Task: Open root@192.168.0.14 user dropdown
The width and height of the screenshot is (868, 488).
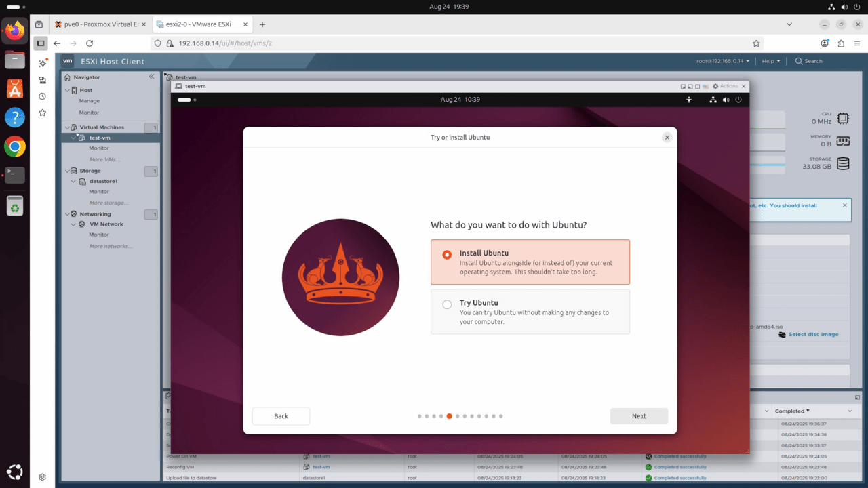Action: (x=723, y=61)
